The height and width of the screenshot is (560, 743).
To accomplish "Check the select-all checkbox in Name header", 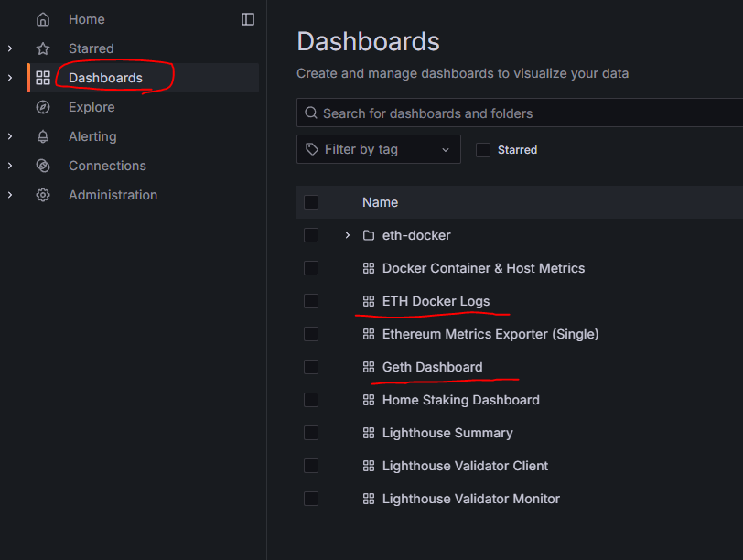I will point(311,202).
